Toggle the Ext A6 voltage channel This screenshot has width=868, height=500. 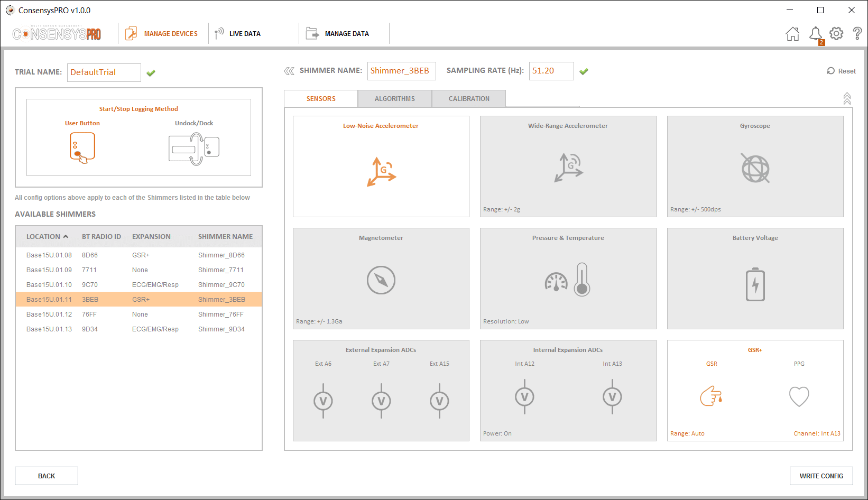(x=324, y=402)
